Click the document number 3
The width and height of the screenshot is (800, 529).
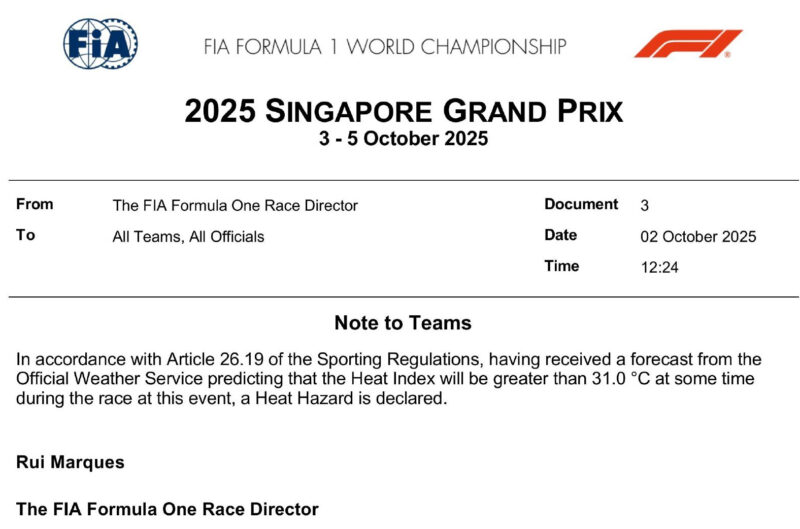pyautogui.click(x=645, y=206)
